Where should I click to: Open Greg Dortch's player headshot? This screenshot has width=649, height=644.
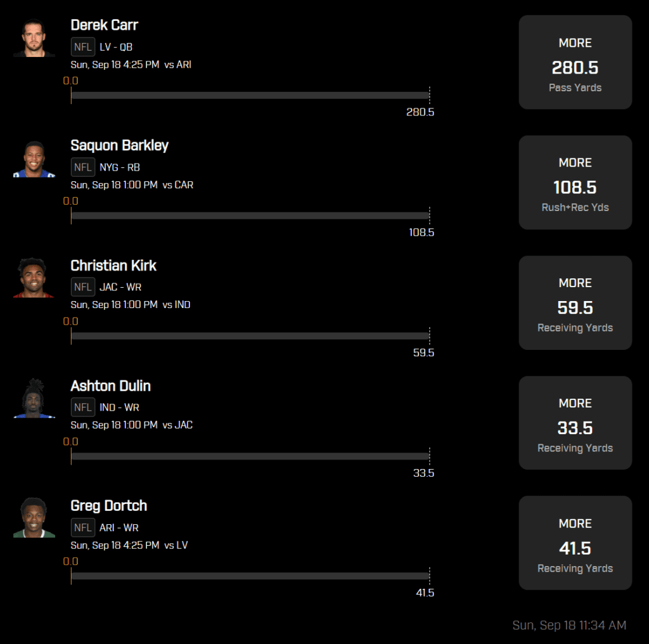point(34,518)
